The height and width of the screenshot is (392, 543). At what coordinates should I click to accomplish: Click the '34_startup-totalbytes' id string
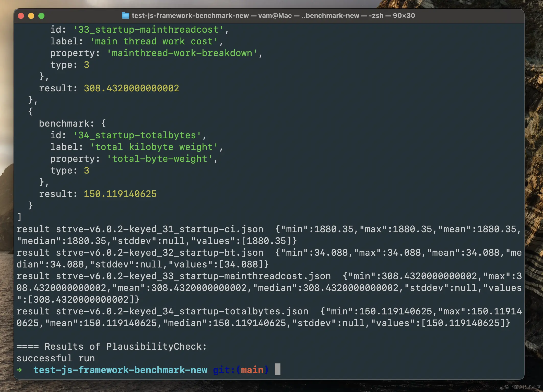(x=137, y=135)
